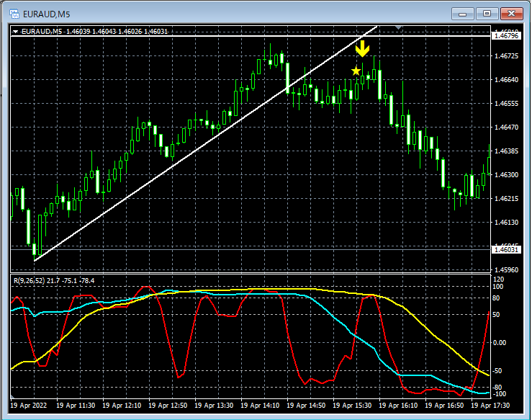The width and height of the screenshot is (532, 420).
Task: Click the R(9,26,52) indicator label
Action: (x=54, y=281)
